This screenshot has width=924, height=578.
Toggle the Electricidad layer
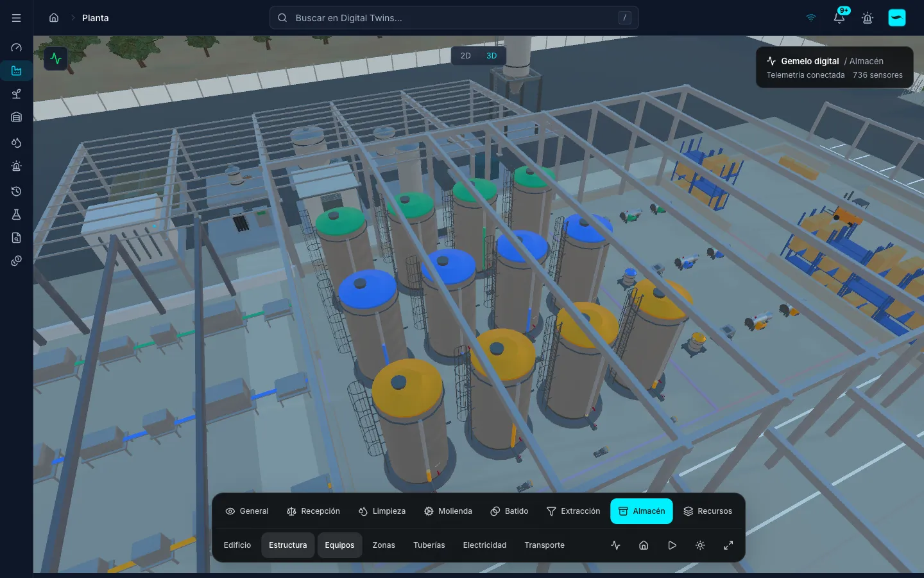coord(484,545)
